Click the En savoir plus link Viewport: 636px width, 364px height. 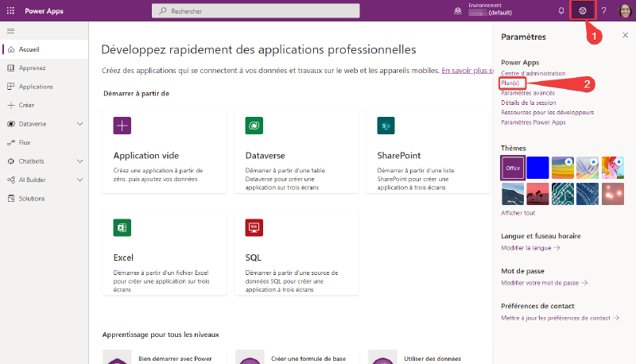[x=467, y=71]
